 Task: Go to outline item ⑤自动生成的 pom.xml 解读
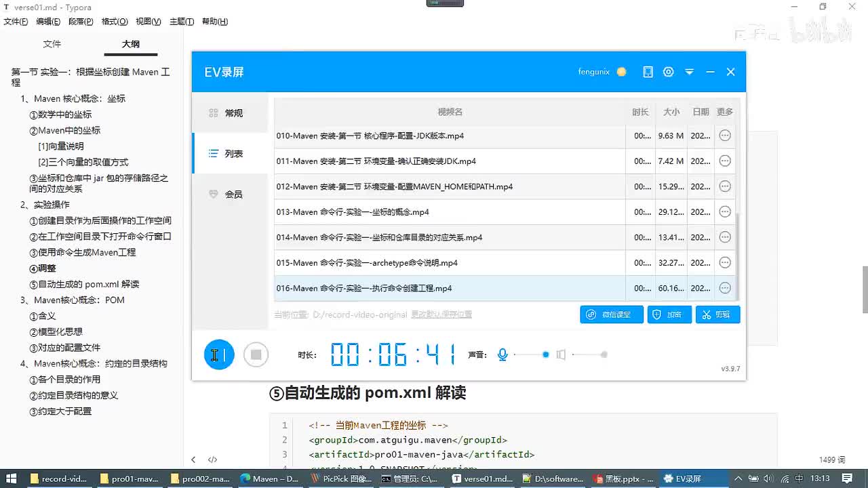84,284
